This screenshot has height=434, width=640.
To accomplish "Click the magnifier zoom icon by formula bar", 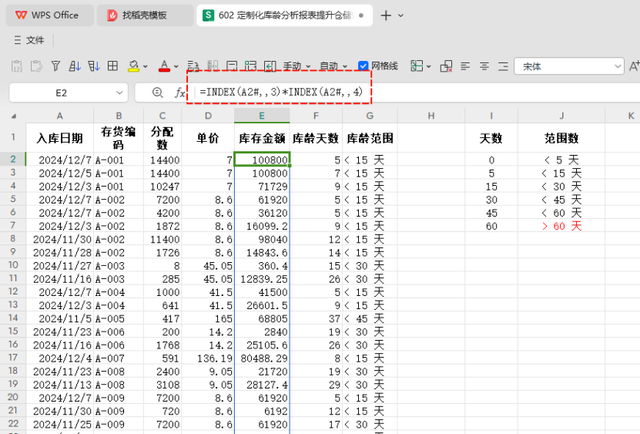I will coord(157,93).
